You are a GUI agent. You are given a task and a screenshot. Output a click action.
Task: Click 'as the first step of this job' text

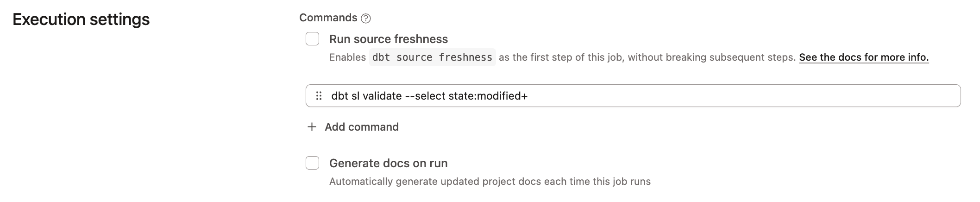(561, 57)
